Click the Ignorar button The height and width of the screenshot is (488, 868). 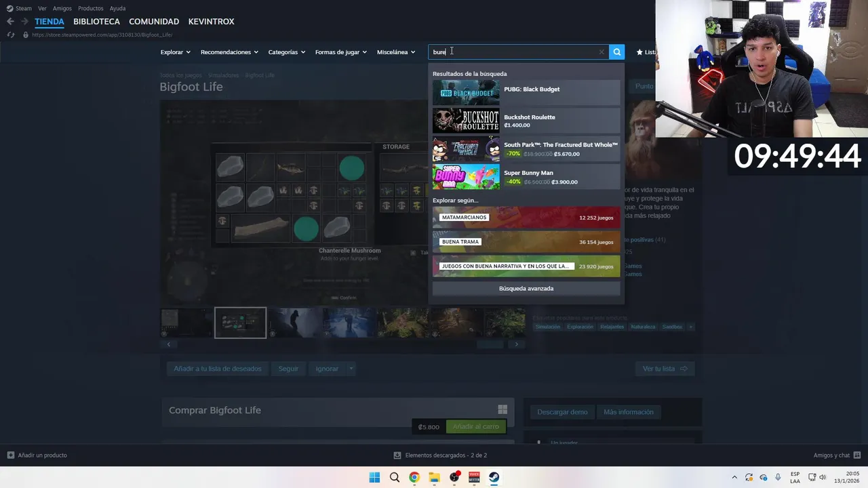[x=327, y=369]
